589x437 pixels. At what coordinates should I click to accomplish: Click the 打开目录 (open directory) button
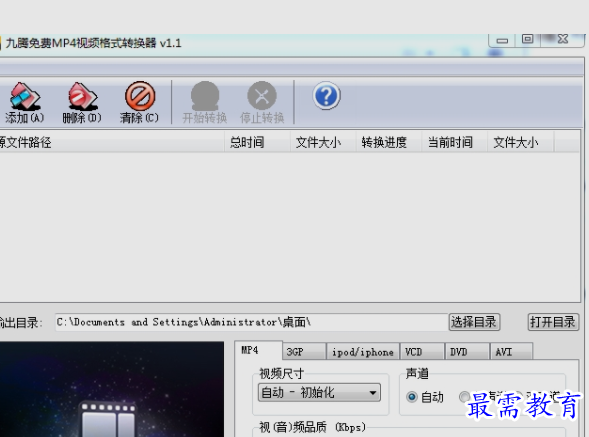tap(553, 322)
